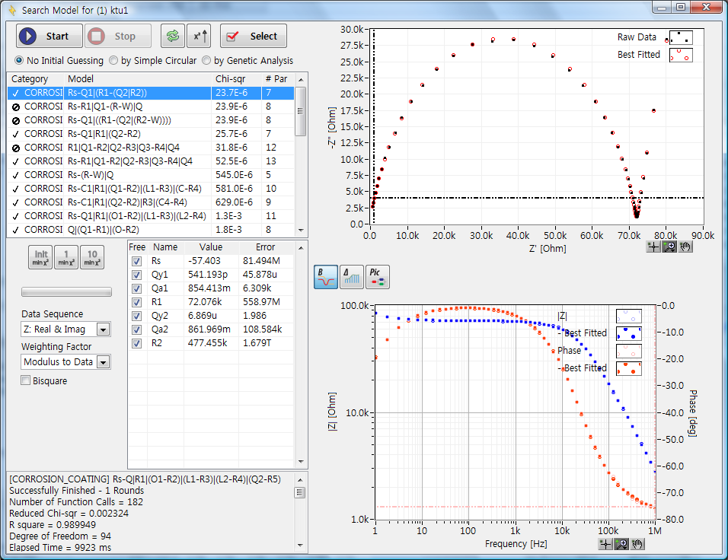Screen dimensions: 728x560
Task: Click the Raw Data legend swatch
Action: coord(680,37)
